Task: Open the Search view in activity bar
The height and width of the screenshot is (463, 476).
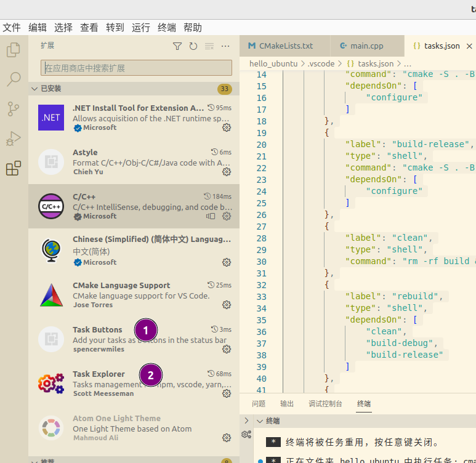Action: point(14,79)
